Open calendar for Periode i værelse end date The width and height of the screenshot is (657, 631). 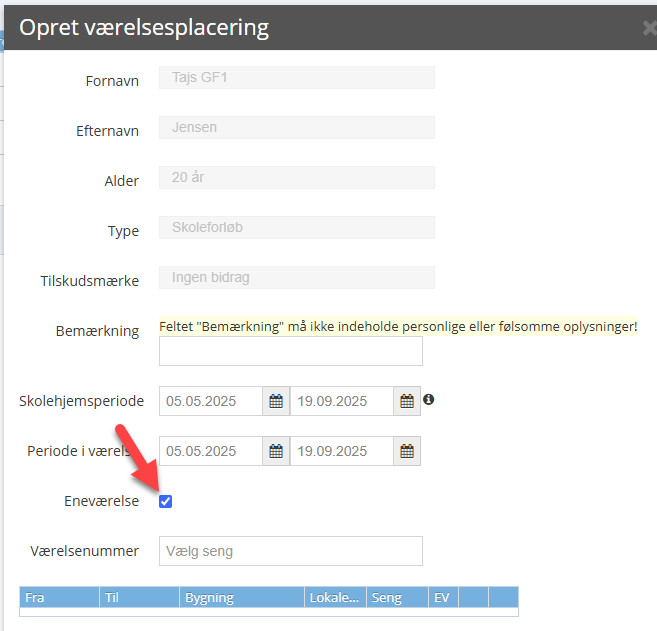[407, 451]
